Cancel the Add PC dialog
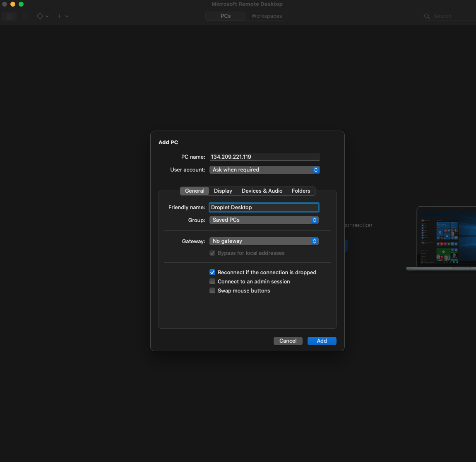This screenshot has width=476, height=462. click(288, 341)
